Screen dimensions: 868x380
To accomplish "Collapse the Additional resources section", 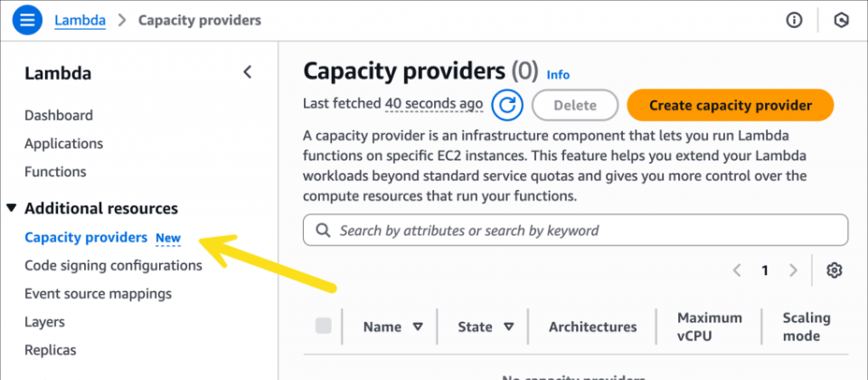I will pyautogui.click(x=12, y=208).
